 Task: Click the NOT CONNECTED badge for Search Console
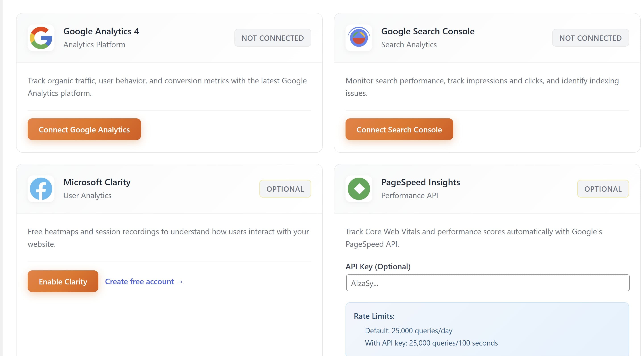pyautogui.click(x=590, y=38)
